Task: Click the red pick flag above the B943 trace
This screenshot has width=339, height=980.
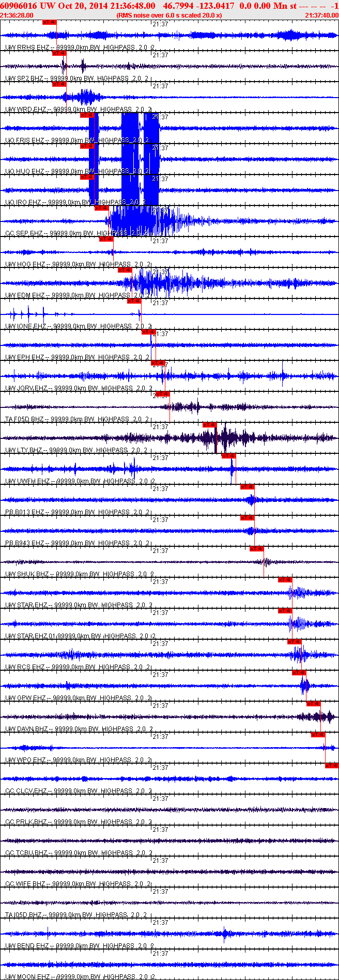Action: coord(247,518)
